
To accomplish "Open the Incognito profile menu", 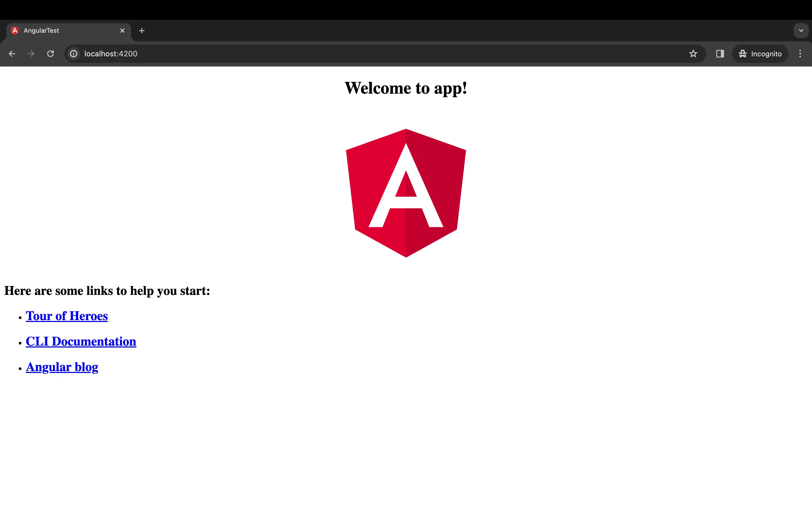I will 760,54.
